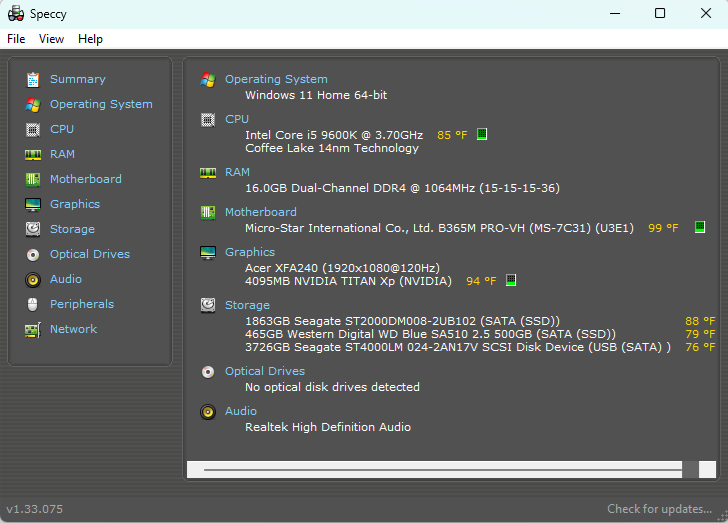This screenshot has height=523, width=728.
Task: Click the Audio heading link in main panel
Action: tap(241, 411)
